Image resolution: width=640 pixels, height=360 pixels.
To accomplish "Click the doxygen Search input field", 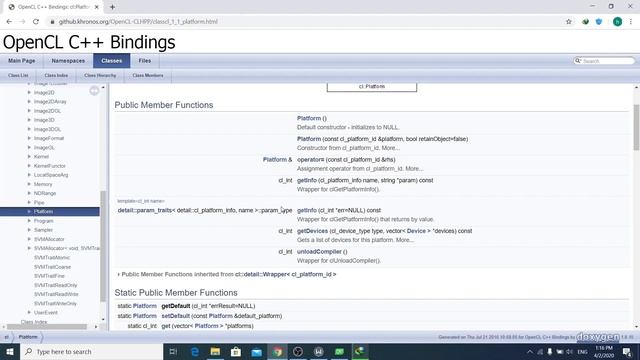I will [607, 61].
